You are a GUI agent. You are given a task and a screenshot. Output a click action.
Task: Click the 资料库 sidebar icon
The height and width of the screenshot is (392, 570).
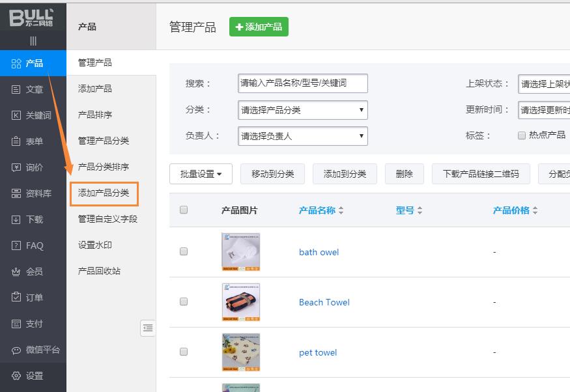point(16,193)
